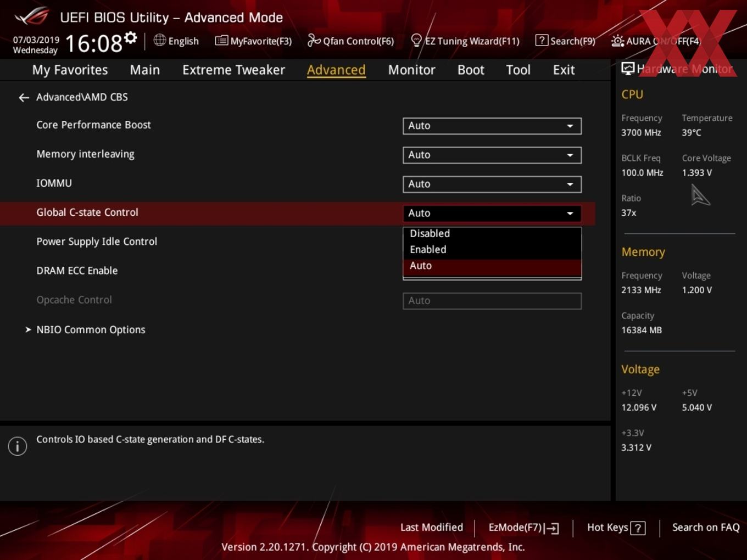The image size is (747, 560).
Task: Click the ROG logo icon
Action: [32, 16]
